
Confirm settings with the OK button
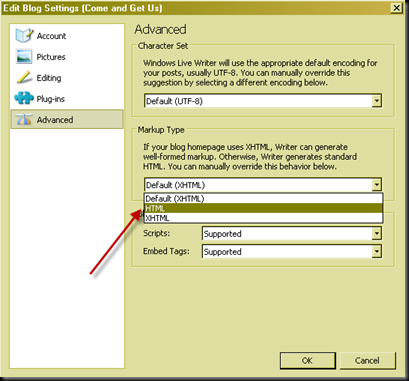[307, 360]
